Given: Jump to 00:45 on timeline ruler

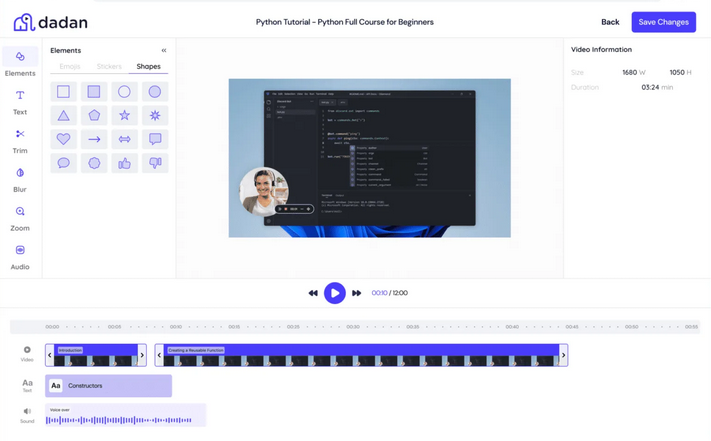Looking at the screenshot, I should [572, 327].
